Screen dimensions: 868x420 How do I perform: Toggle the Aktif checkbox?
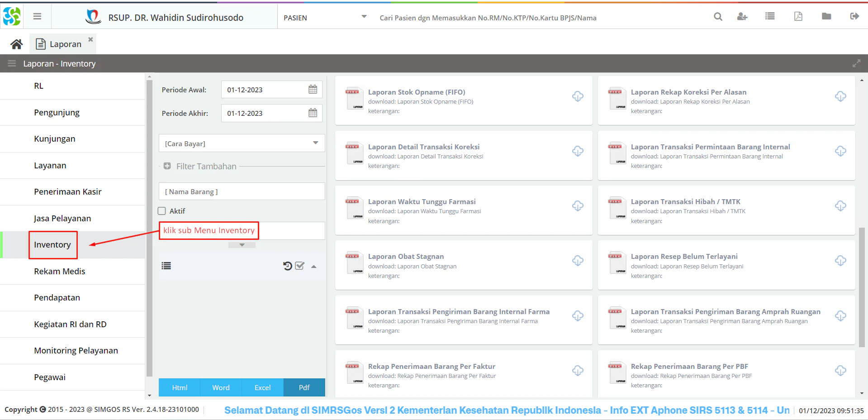[162, 211]
